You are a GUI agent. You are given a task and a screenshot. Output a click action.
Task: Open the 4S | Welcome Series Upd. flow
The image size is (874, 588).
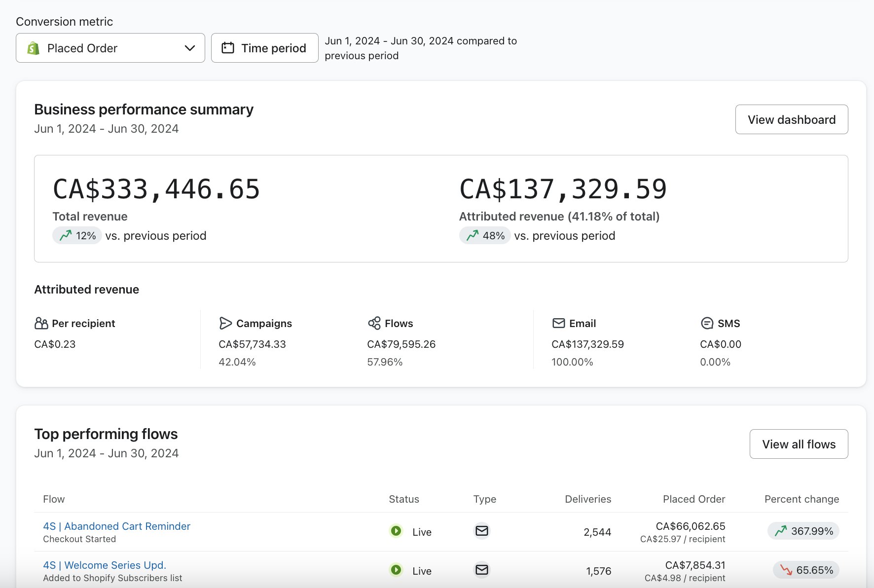point(105,565)
